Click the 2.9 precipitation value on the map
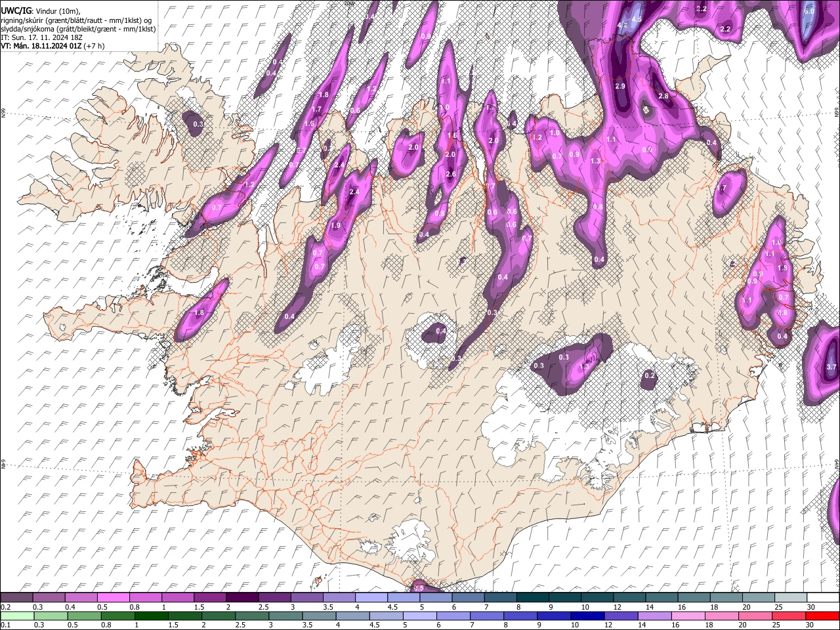 [x=620, y=87]
